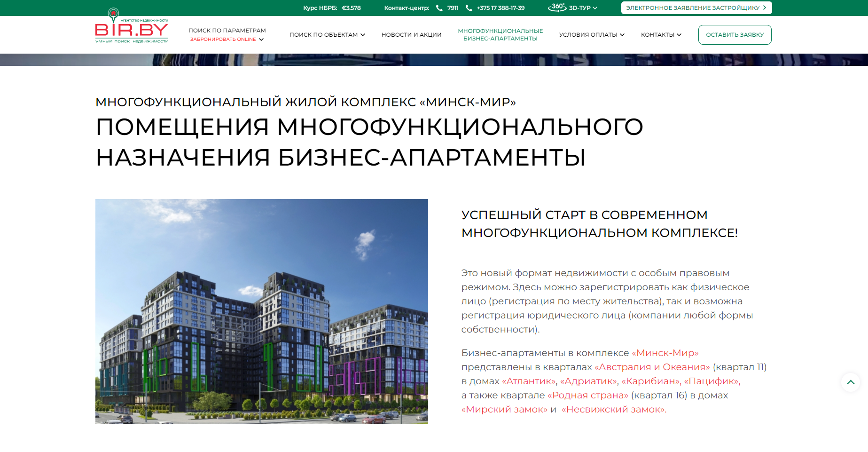The height and width of the screenshot is (452, 868).
Task: Open the «Австралия и Океания» link
Action: tap(652, 367)
